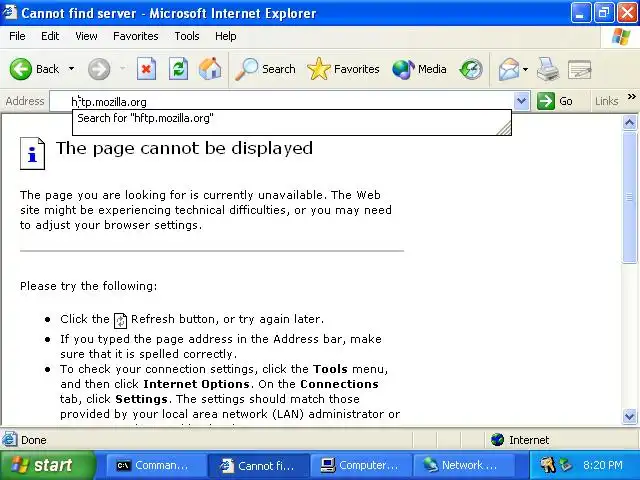Image resolution: width=640 pixels, height=480 pixels.
Task: Click scrollbar up arrow on page
Action: point(629,122)
